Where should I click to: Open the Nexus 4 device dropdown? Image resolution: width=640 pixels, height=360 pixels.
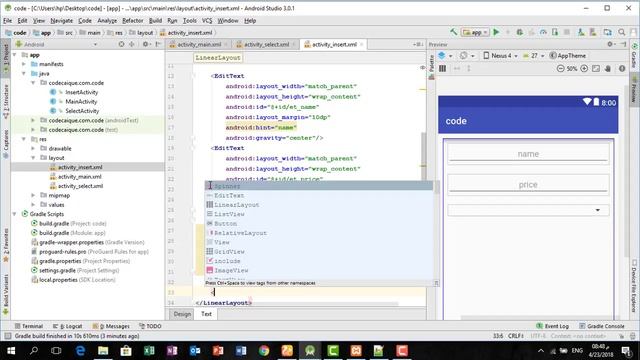[x=500, y=56]
